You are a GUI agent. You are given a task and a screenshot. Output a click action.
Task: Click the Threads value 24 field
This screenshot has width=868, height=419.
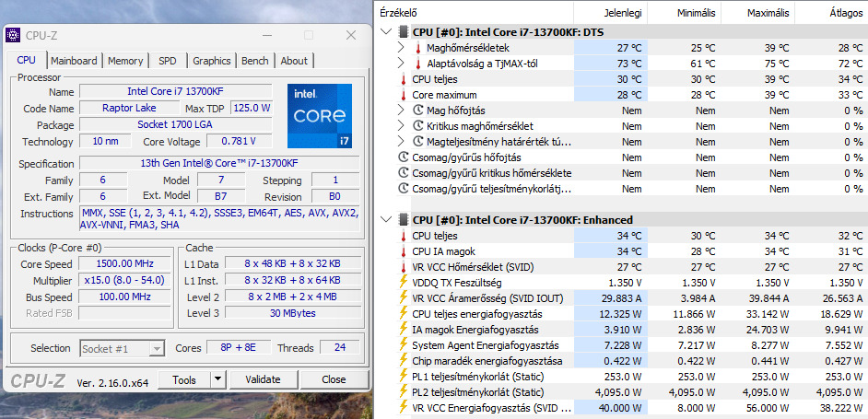pos(340,348)
